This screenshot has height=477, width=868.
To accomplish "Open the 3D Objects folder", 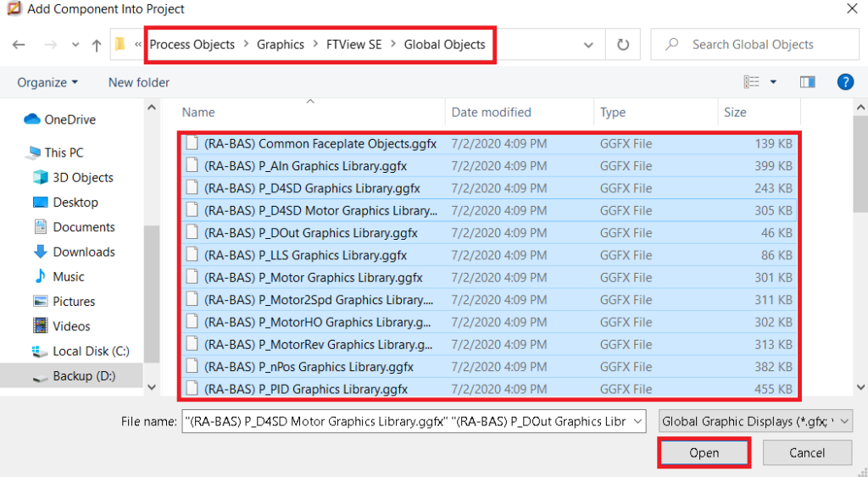I will (x=73, y=177).
